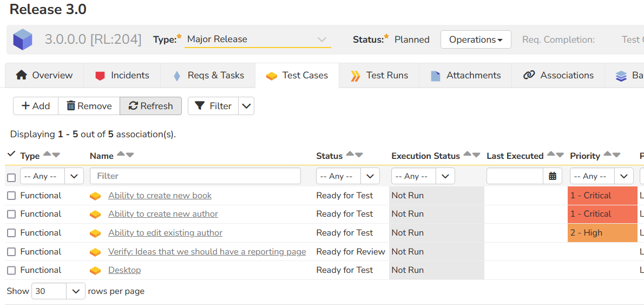Viewport: 644px width, 308px height.
Task: Check the box for Ability to create new book
Action: [11, 196]
